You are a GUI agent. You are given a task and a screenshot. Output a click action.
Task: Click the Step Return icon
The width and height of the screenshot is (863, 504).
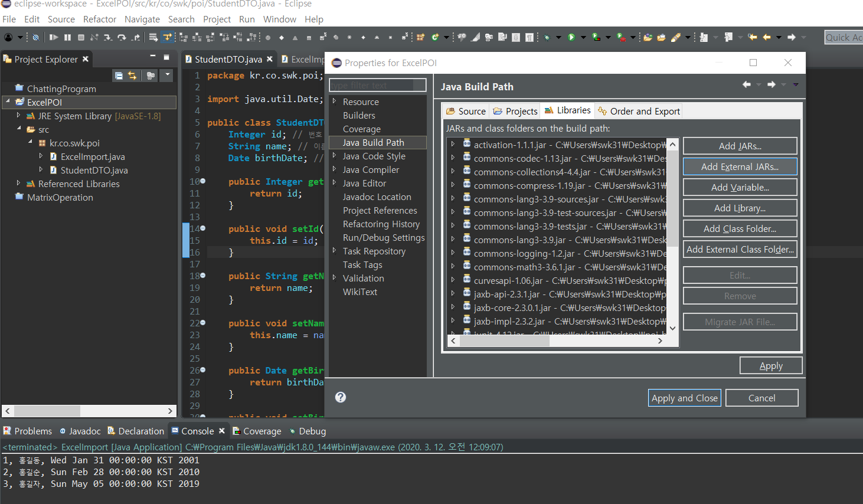136,37
